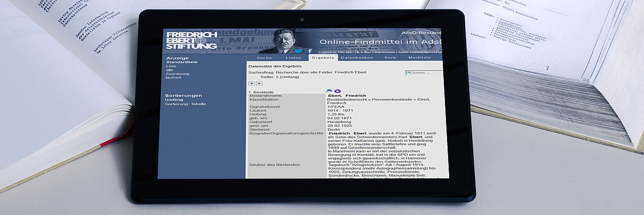The height and width of the screenshot is (215, 644).
Task: Click into the Suchen search field
Action: click(x=427, y=72)
